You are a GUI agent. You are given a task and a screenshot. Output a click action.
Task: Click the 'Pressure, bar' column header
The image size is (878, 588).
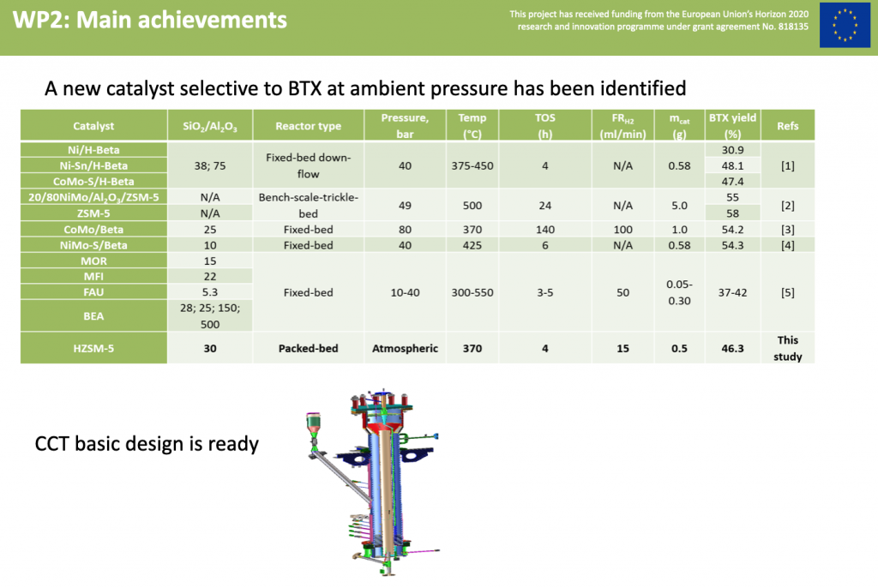pos(405,125)
